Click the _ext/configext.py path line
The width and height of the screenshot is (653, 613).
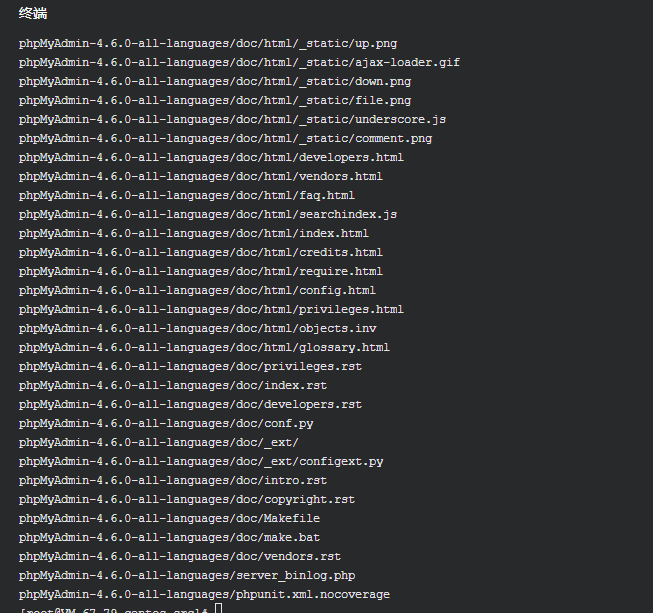click(201, 462)
